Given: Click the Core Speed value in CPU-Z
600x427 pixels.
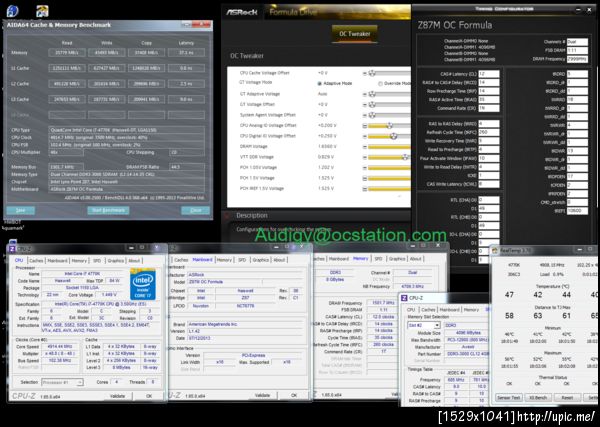Looking at the screenshot, I should tap(60, 347).
